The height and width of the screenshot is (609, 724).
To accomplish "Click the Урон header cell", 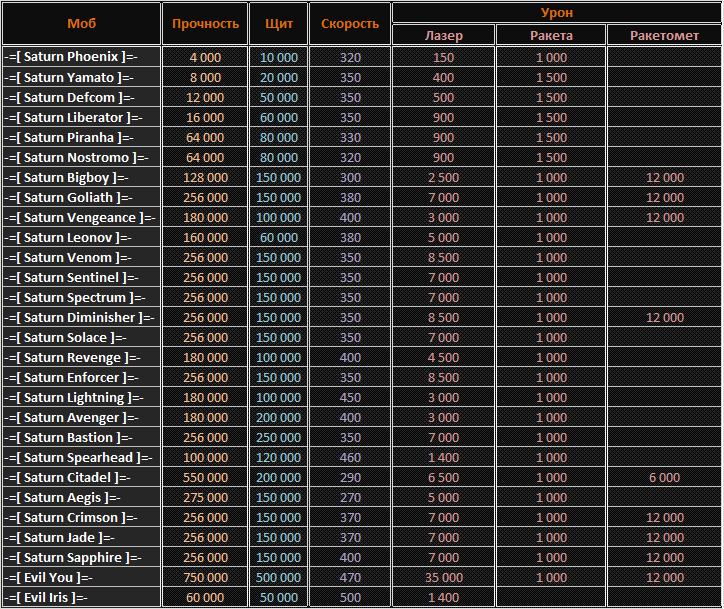I will (557, 13).
